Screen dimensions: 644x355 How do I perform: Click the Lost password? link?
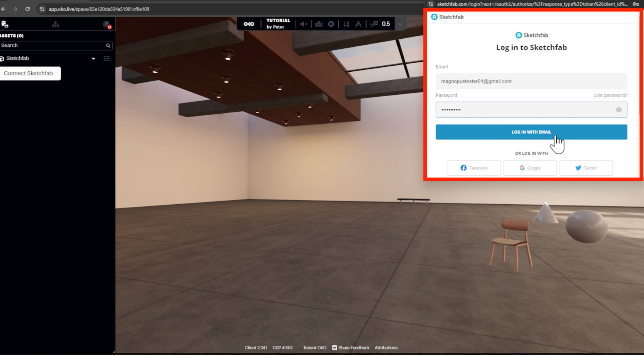[610, 95]
